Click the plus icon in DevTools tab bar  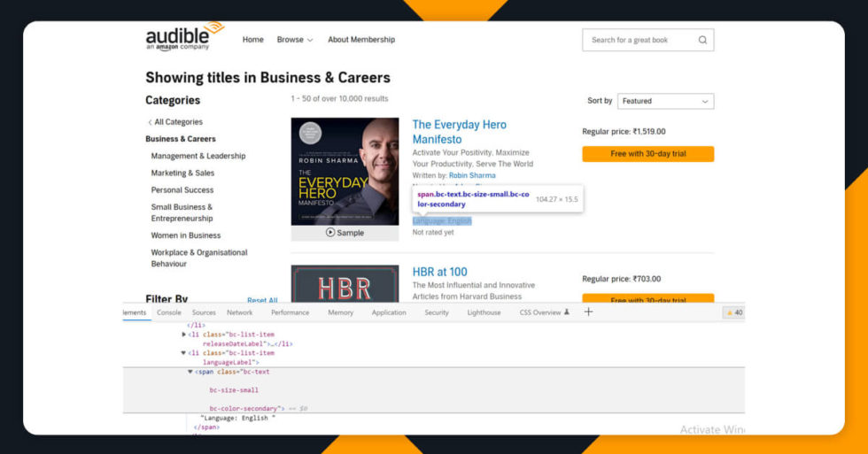588,312
